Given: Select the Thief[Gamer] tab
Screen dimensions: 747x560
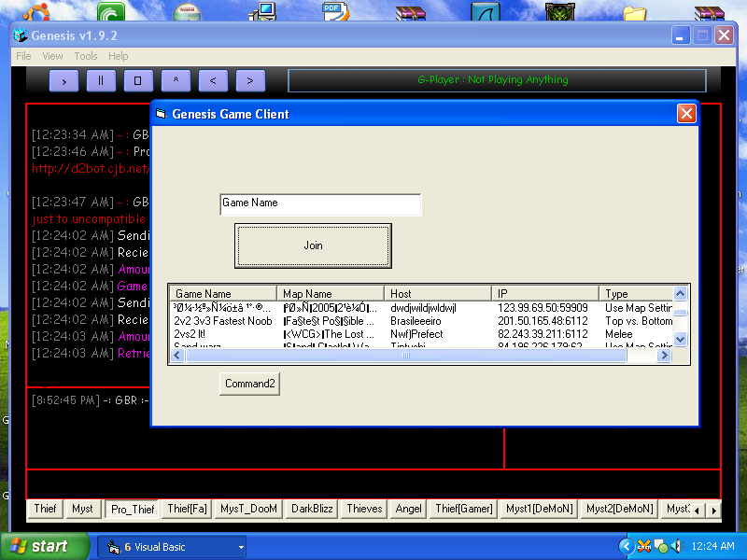Looking at the screenshot, I should (x=463, y=509).
